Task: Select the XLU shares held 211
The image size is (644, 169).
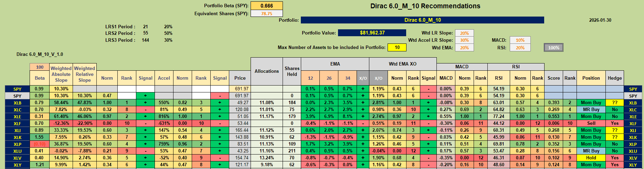Action: click(x=292, y=151)
